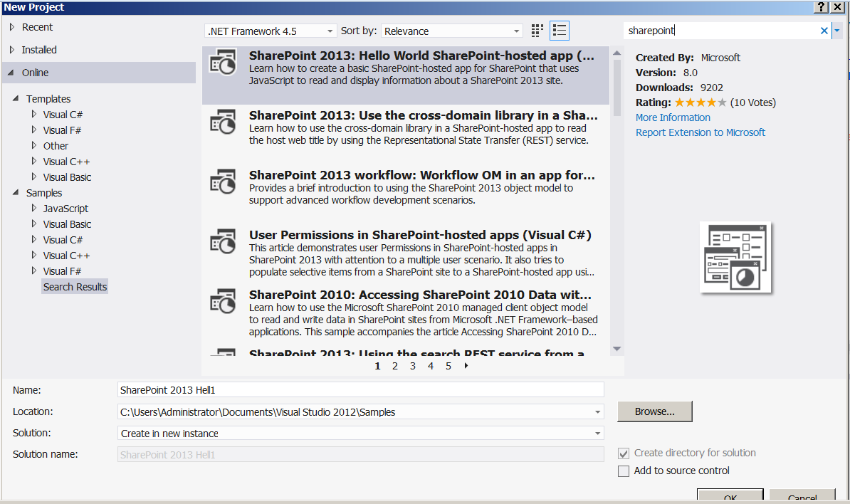This screenshot has width=850, height=504.
Task: Open More Information link
Action: click(x=673, y=117)
